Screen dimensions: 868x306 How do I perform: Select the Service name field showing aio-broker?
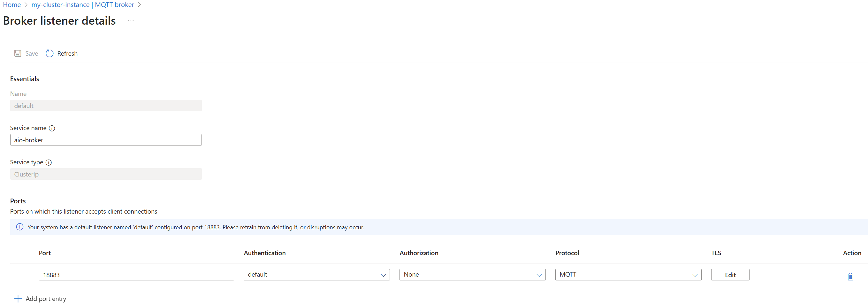[x=106, y=140]
